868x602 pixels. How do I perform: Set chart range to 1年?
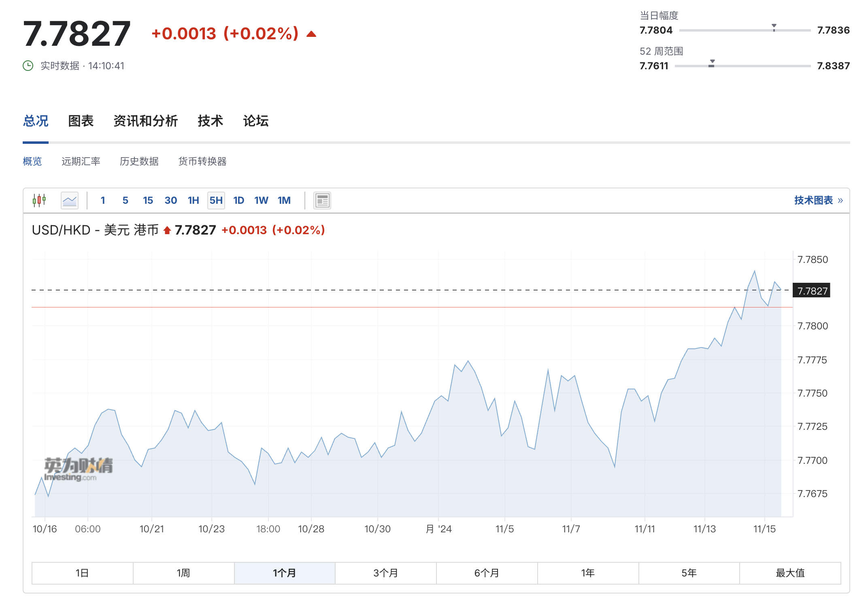(588, 573)
